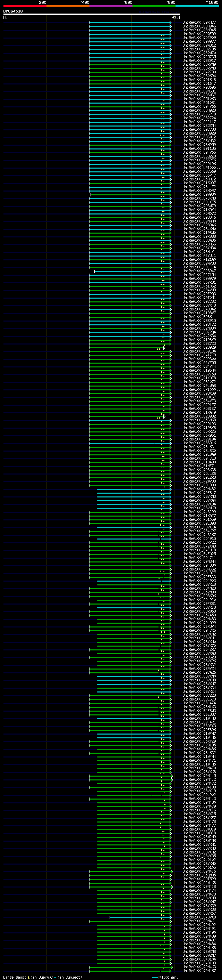
Task: Select label UniRef100_Q43299
Action: [199, 512]
